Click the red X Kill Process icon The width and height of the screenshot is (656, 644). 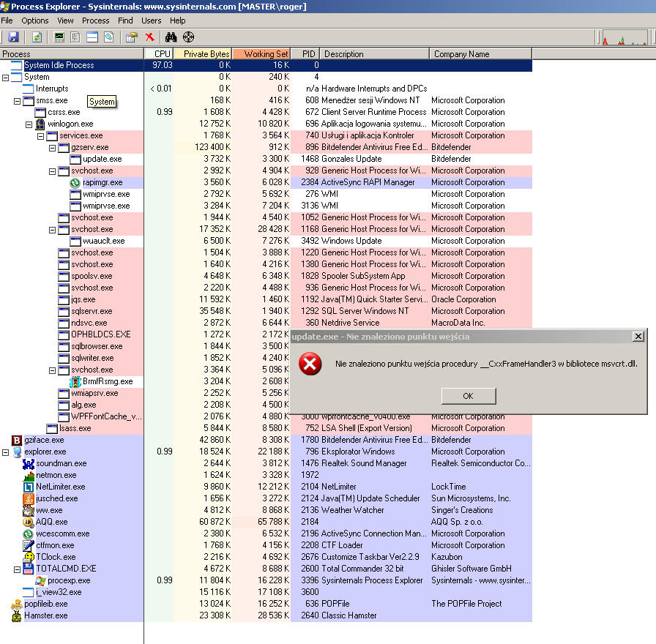pos(149,37)
